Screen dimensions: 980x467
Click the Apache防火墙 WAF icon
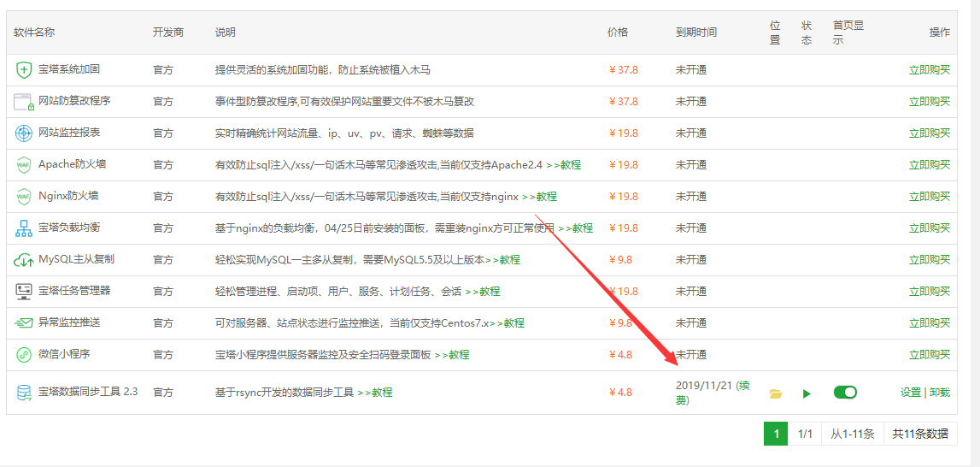pos(23,165)
